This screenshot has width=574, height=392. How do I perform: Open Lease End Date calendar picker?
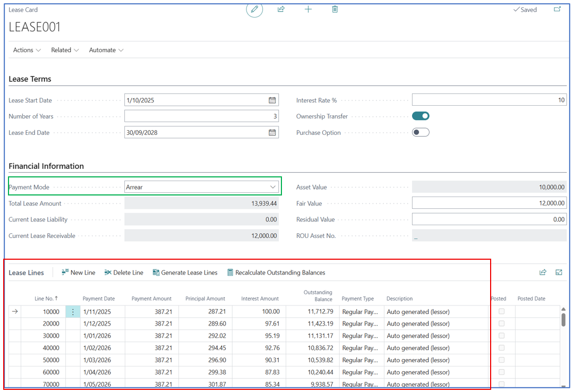click(x=272, y=133)
